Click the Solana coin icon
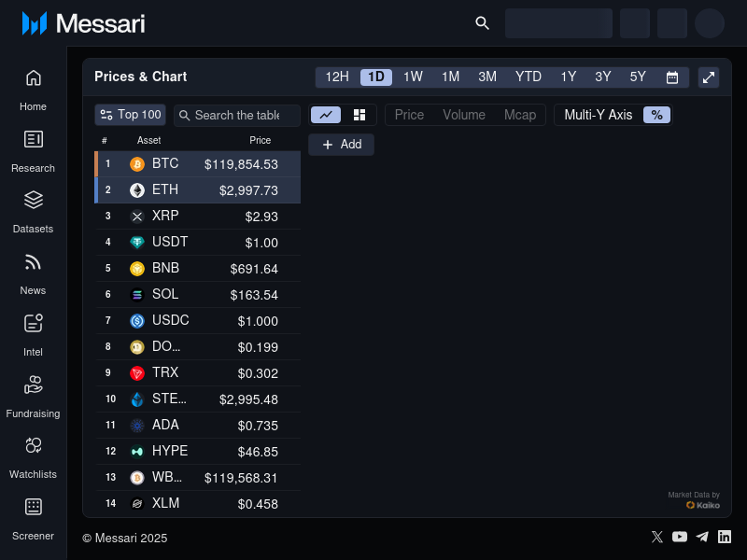This screenshot has height=560, width=747. tap(137, 295)
